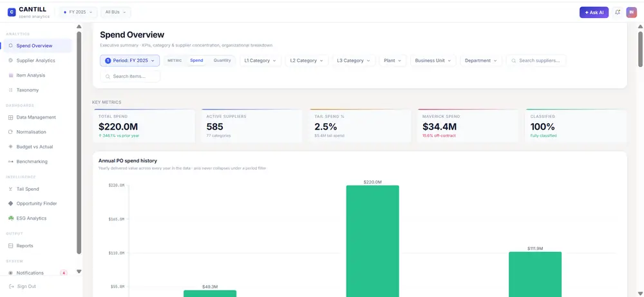The height and width of the screenshot is (297, 644).
Task: Click the Sign Out icon
Action: [x=12, y=286]
